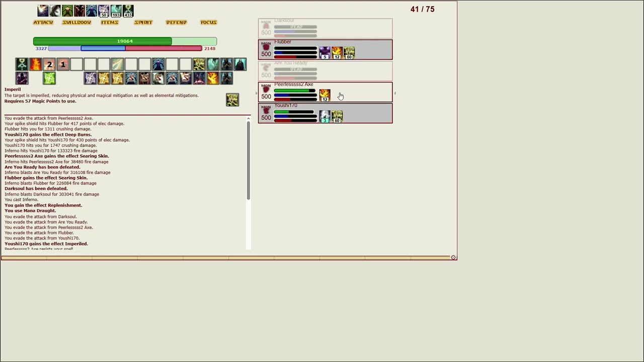Viewport: 644px width, 362px height.
Task: Click the teal icon in quickbar top row
Action: [x=212, y=64]
